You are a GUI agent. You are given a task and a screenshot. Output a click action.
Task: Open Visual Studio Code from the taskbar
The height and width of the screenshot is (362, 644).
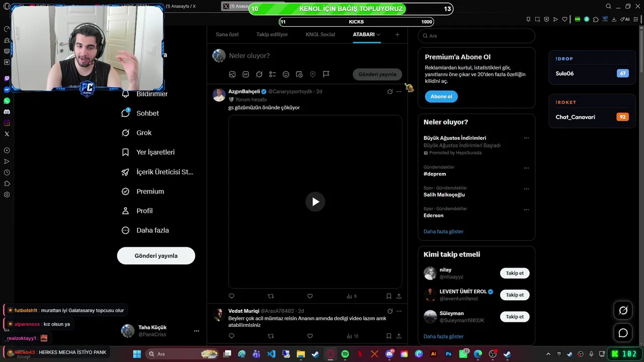(x=271, y=354)
